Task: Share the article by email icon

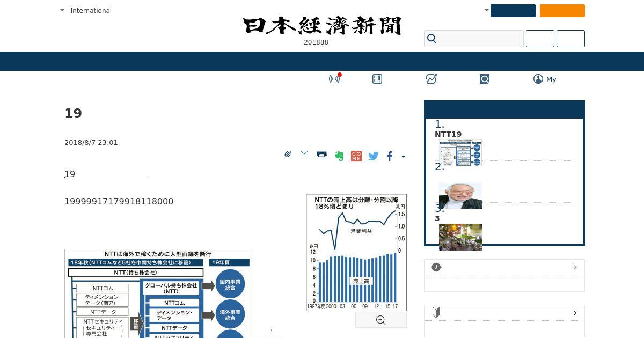Action: click(304, 154)
